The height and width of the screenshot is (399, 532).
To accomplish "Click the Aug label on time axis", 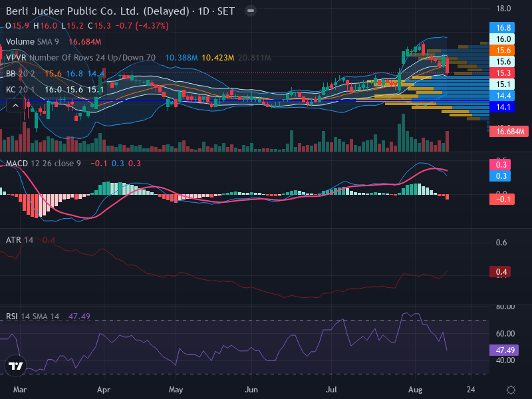I will tap(415, 390).
